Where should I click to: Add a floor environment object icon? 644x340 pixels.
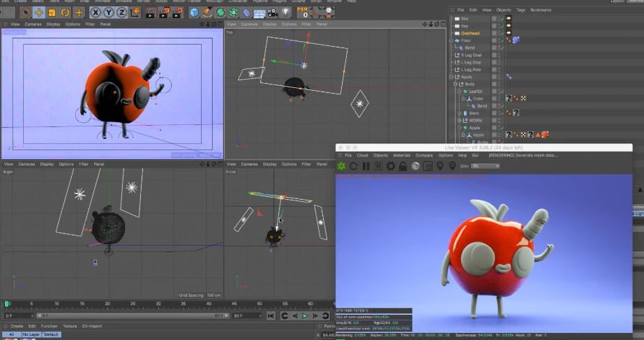point(259,13)
